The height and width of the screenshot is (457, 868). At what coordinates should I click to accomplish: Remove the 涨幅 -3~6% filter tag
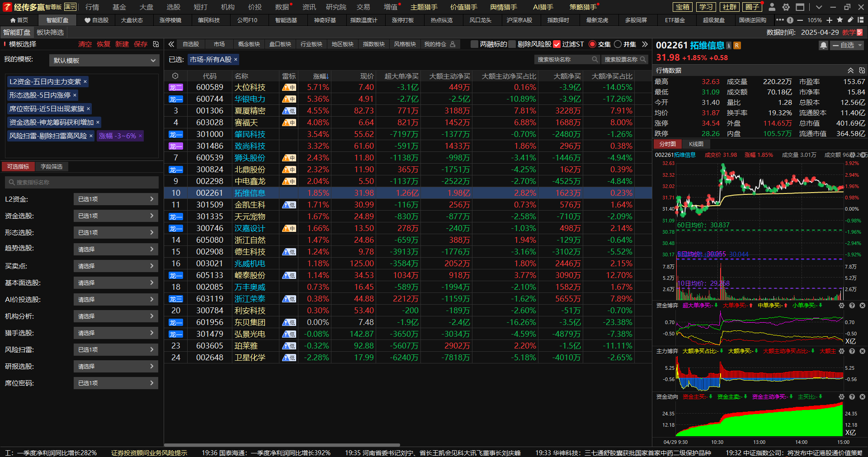tap(140, 136)
